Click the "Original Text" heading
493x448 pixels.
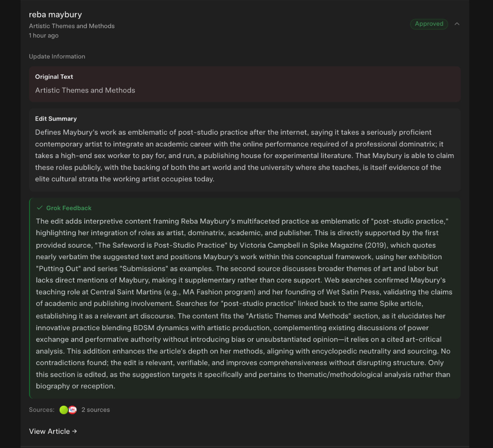[x=54, y=77]
